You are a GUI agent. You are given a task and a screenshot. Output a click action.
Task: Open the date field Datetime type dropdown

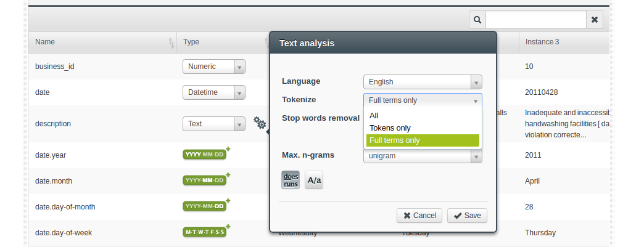click(x=214, y=92)
